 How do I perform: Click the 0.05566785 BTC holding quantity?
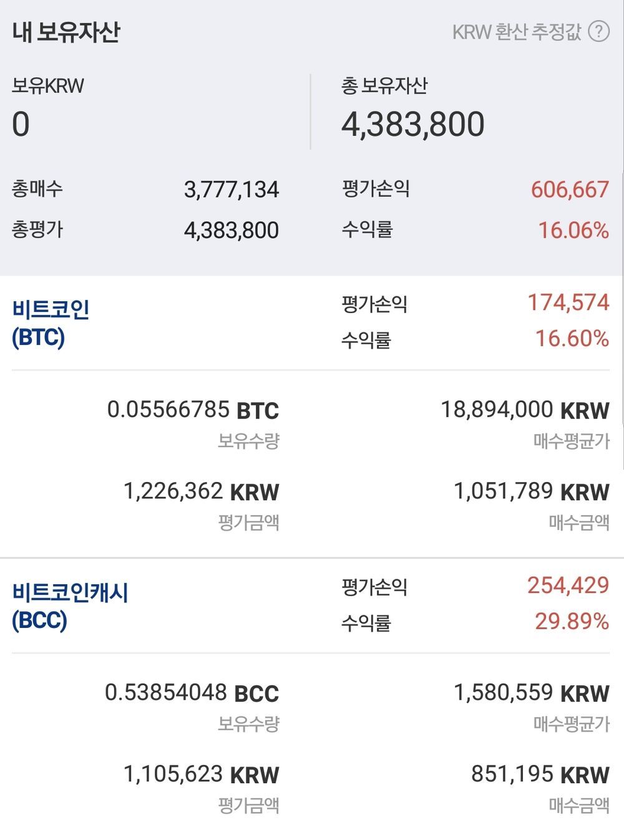[193, 410]
